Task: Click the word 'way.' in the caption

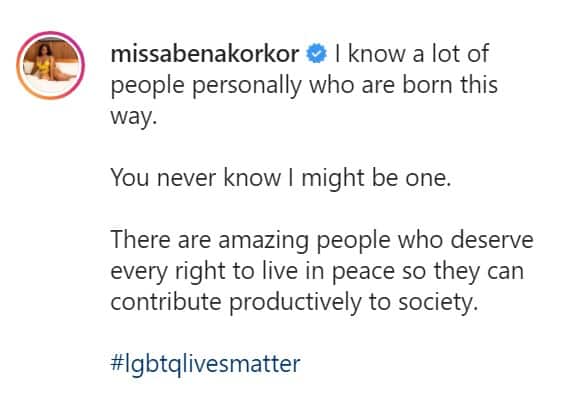Action: [x=133, y=117]
